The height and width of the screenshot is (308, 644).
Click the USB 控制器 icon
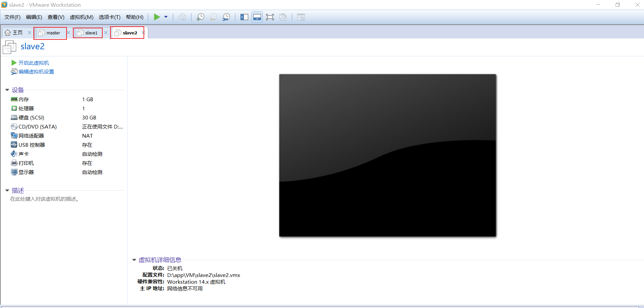click(14, 145)
